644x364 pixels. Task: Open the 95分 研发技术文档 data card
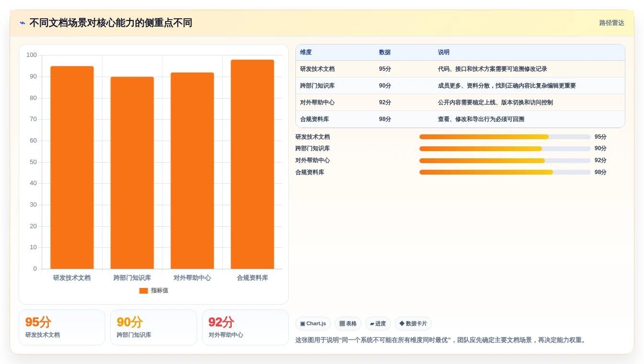tap(62, 327)
